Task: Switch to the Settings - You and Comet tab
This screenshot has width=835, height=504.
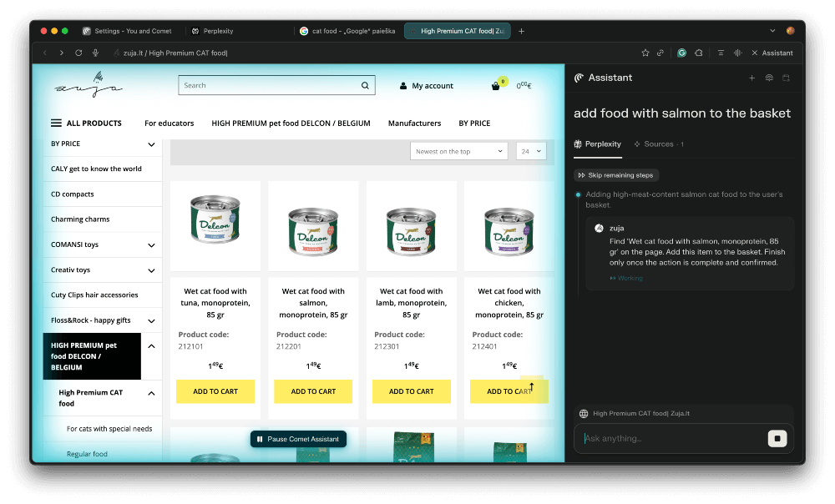Action: click(x=127, y=31)
